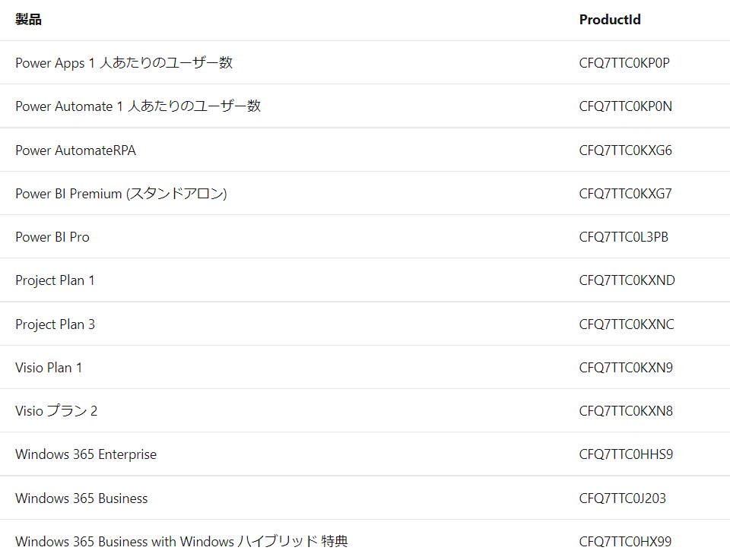The image size is (730, 560).
Task: Click product ID CFQ7TTC0KXN8
Action: point(626,411)
